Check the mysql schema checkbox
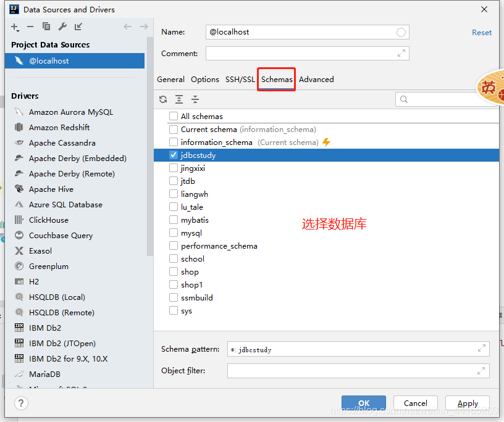The height and width of the screenshot is (422, 504). tap(174, 233)
